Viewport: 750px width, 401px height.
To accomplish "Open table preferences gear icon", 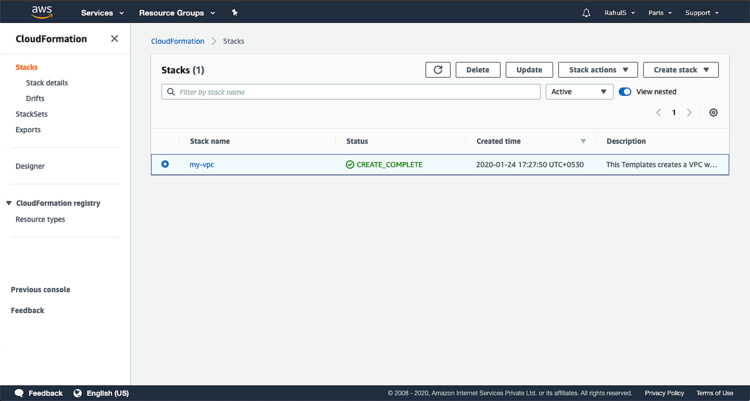I will (x=713, y=113).
